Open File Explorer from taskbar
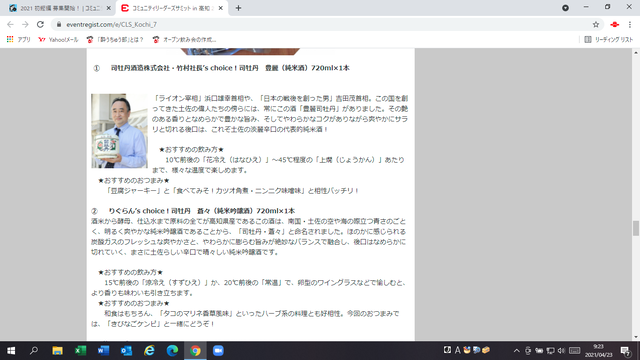 click(57, 351)
